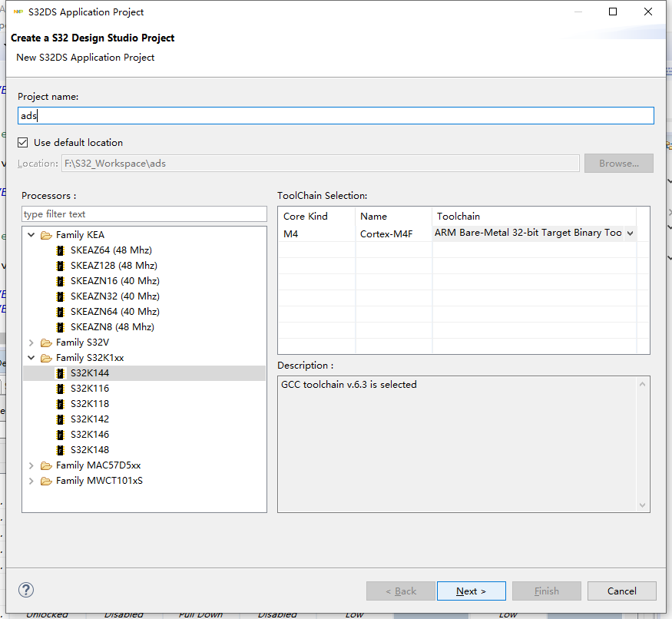Click the S32K148 chip icon
This screenshot has height=619, width=672.
(61, 450)
